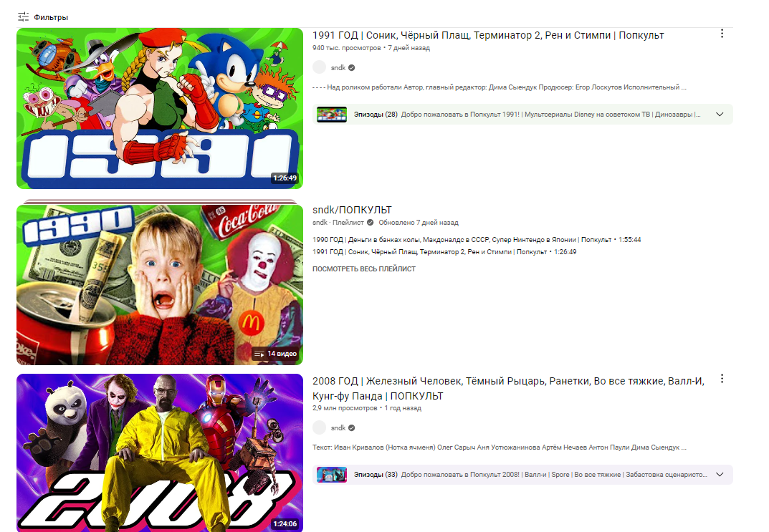This screenshot has height=532, width=769.
Task: Open three-dot menu for 1991 ГОД video
Action: point(722,34)
